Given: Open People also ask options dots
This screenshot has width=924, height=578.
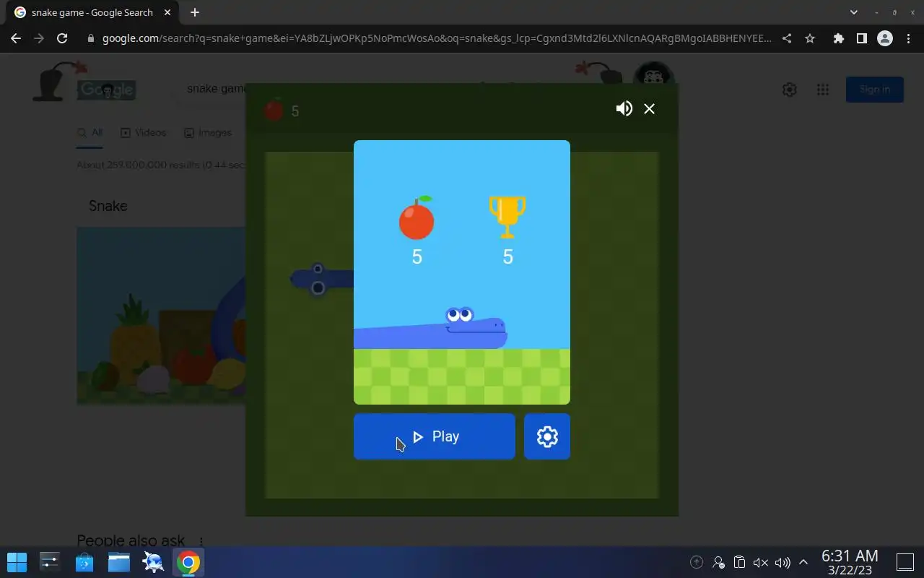Looking at the screenshot, I should pyautogui.click(x=201, y=540).
